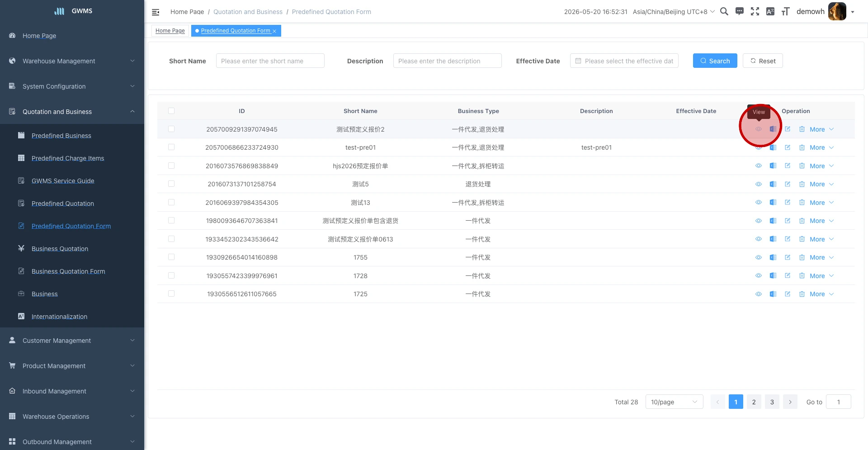Expand Warehouse Management sidebar menu

click(72, 61)
